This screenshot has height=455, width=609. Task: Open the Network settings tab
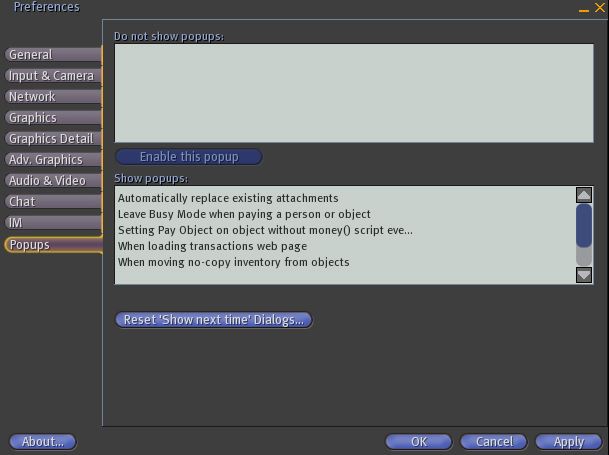(52, 97)
